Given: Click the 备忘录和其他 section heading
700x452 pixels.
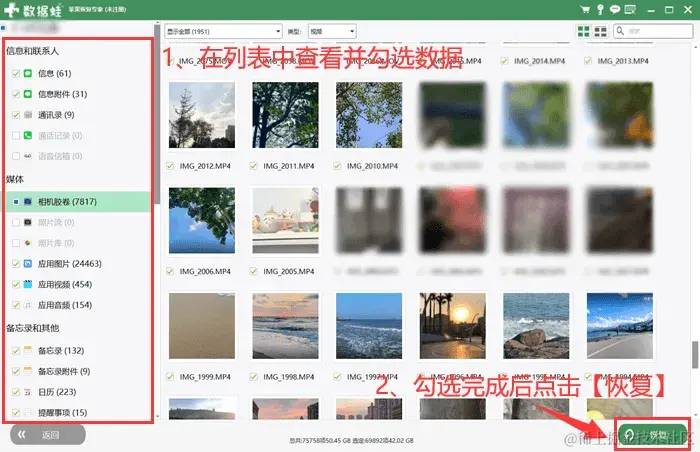Looking at the screenshot, I should tap(32, 328).
